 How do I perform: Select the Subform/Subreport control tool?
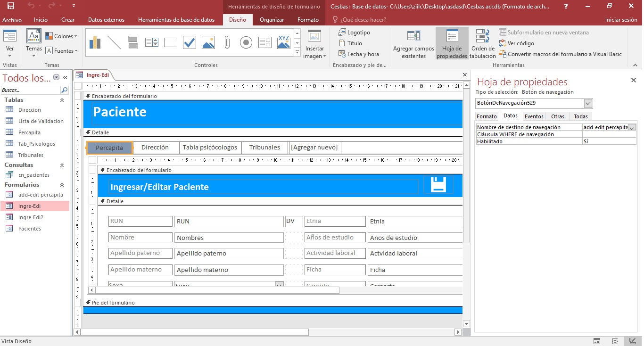[x=265, y=42]
